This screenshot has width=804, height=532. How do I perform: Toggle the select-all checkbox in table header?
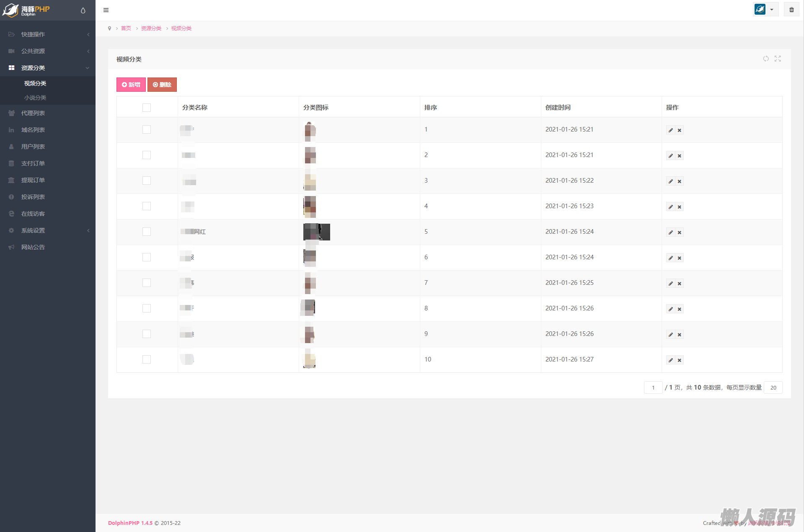click(147, 108)
